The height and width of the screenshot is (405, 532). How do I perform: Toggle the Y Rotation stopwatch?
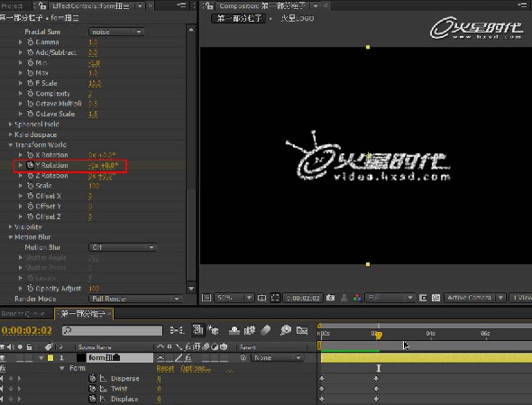(x=30, y=165)
